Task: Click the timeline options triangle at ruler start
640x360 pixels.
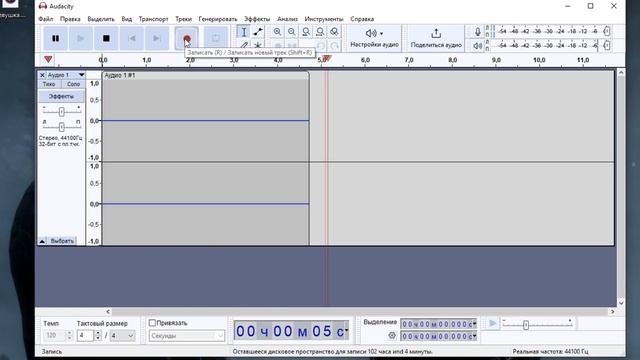Action: [x=48, y=60]
